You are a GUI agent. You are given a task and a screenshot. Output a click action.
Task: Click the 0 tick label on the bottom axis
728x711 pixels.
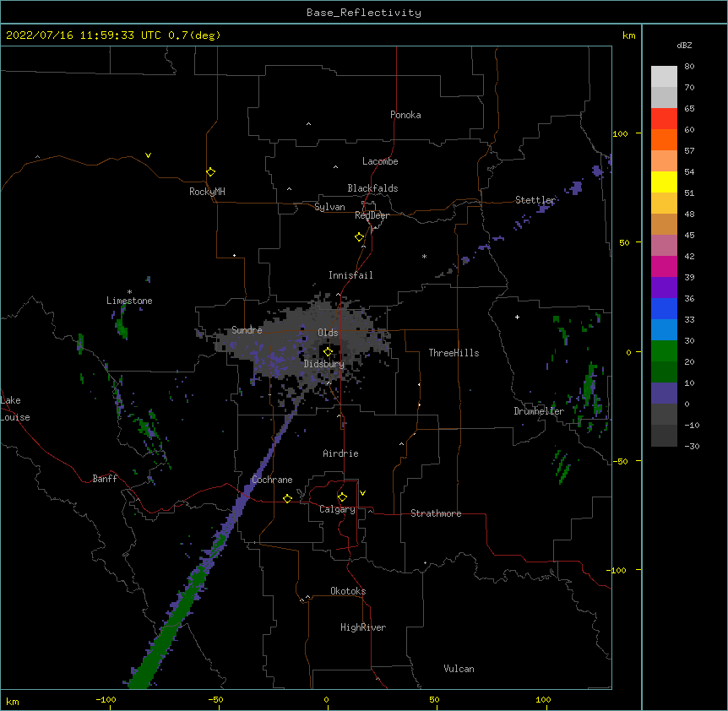pyautogui.click(x=326, y=699)
